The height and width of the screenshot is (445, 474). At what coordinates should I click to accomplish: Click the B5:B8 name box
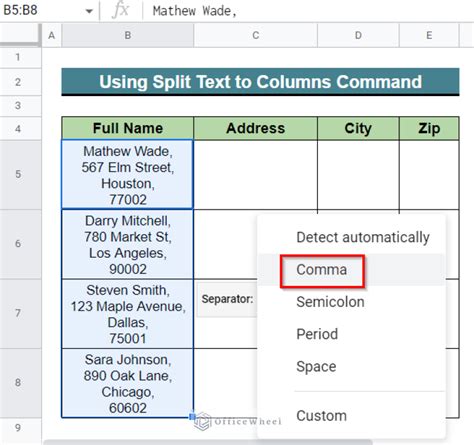pos(21,10)
